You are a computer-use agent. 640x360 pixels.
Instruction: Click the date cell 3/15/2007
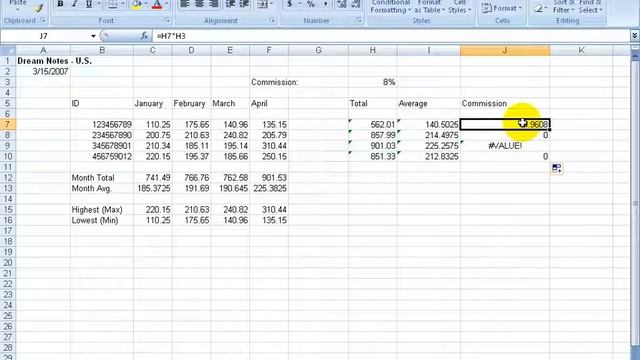pyautogui.click(x=43, y=71)
